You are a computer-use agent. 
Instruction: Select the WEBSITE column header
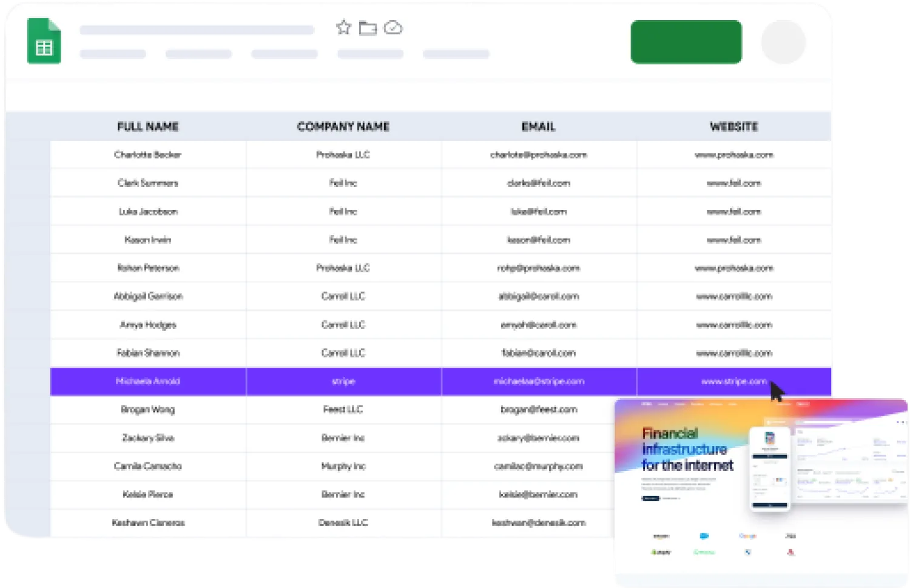[734, 126]
